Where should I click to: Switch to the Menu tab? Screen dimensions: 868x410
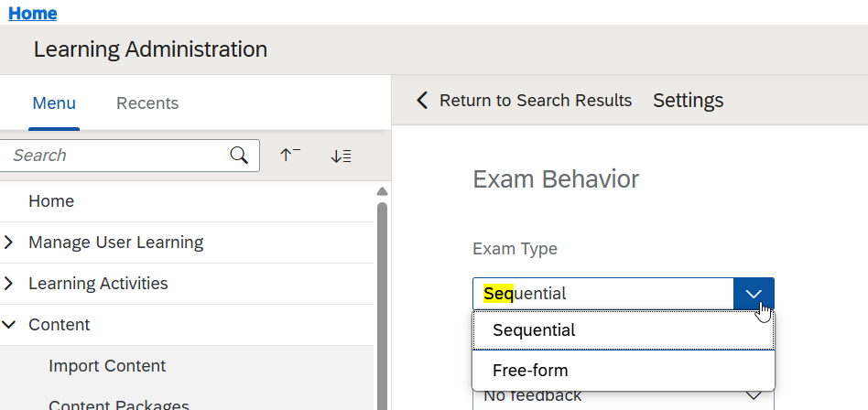tap(54, 103)
